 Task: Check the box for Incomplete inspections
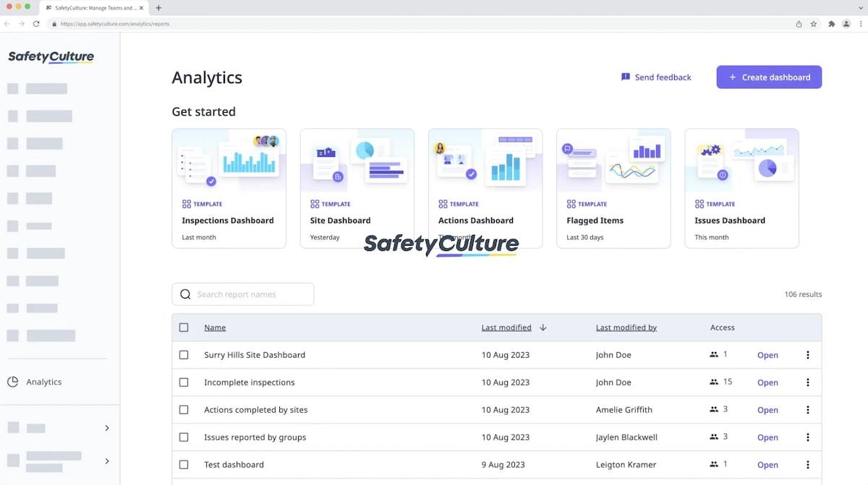184,382
